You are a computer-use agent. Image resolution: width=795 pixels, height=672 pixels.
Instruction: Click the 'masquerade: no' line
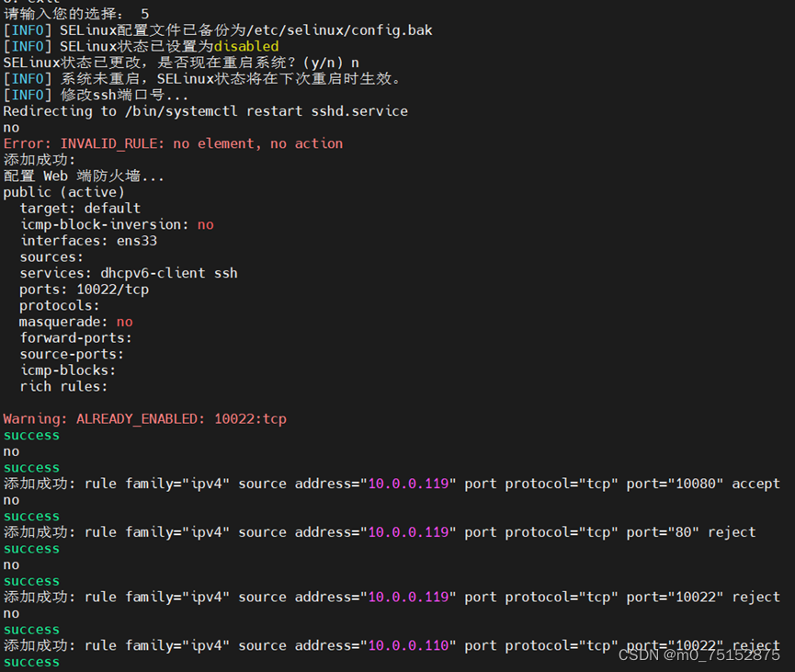click(x=76, y=322)
